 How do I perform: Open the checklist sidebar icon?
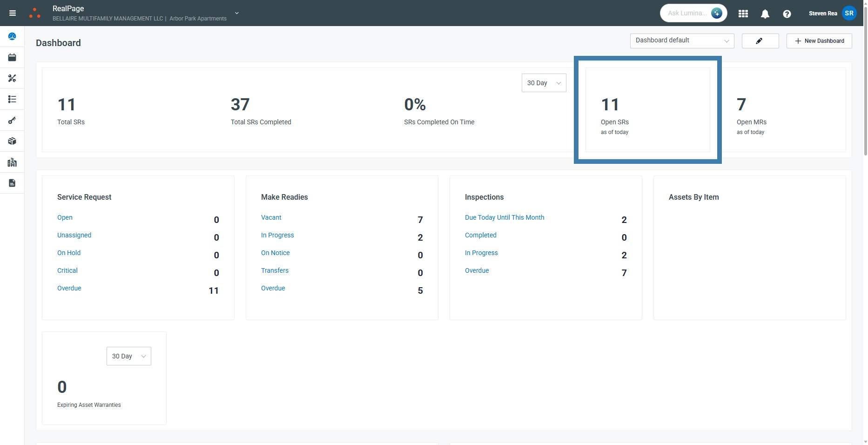12,99
